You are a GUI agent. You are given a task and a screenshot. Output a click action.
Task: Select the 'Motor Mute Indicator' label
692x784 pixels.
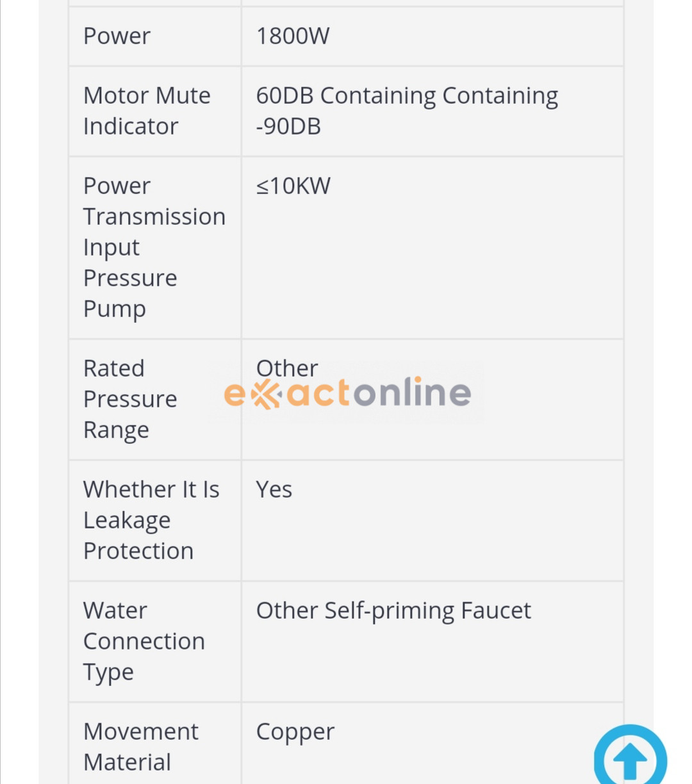[147, 111]
